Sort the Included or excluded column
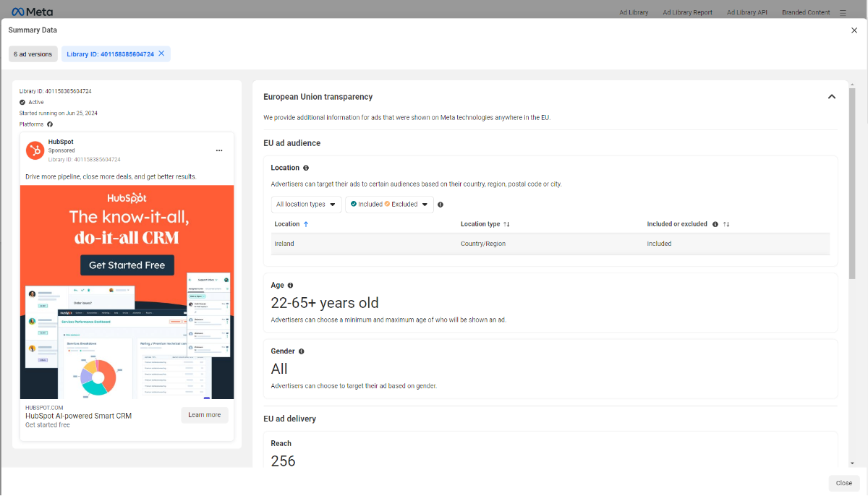Viewport: 868px width, 496px height. pyautogui.click(x=726, y=224)
